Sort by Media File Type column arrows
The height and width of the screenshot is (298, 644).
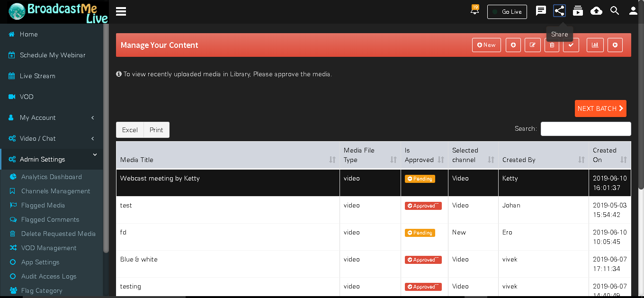(393, 160)
